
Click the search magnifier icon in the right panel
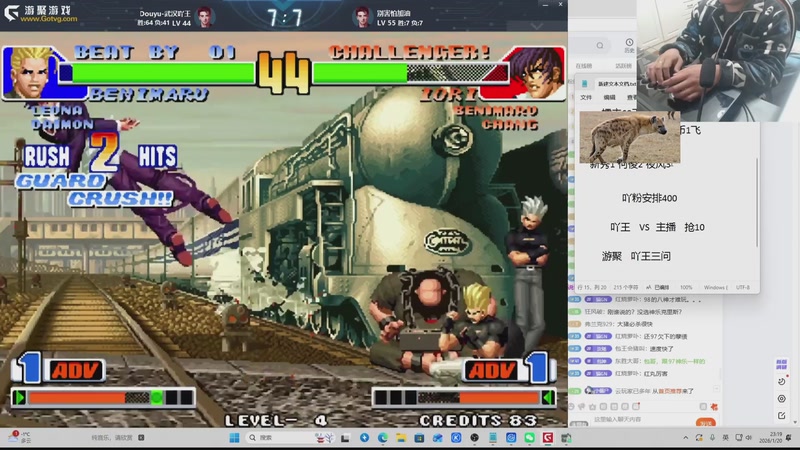point(600,45)
